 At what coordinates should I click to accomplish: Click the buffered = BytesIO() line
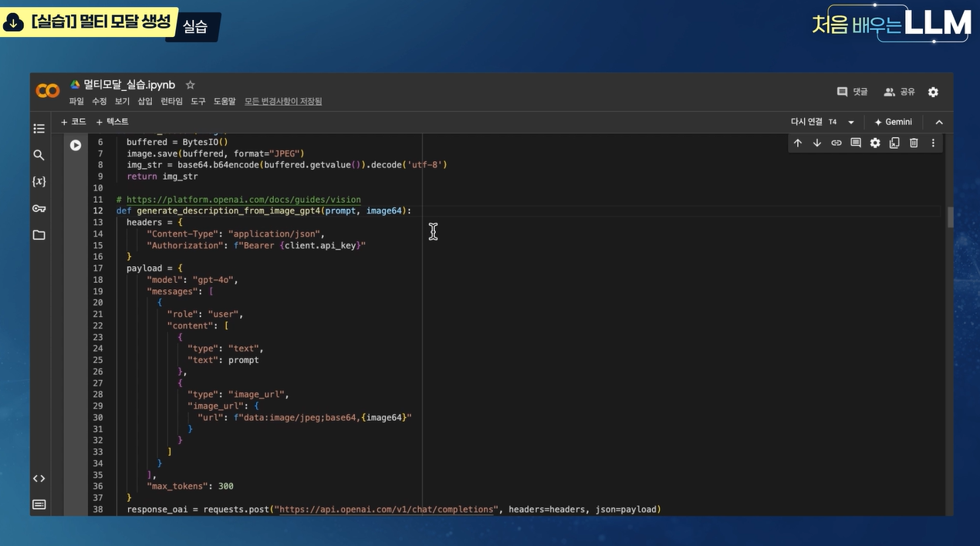pos(177,142)
